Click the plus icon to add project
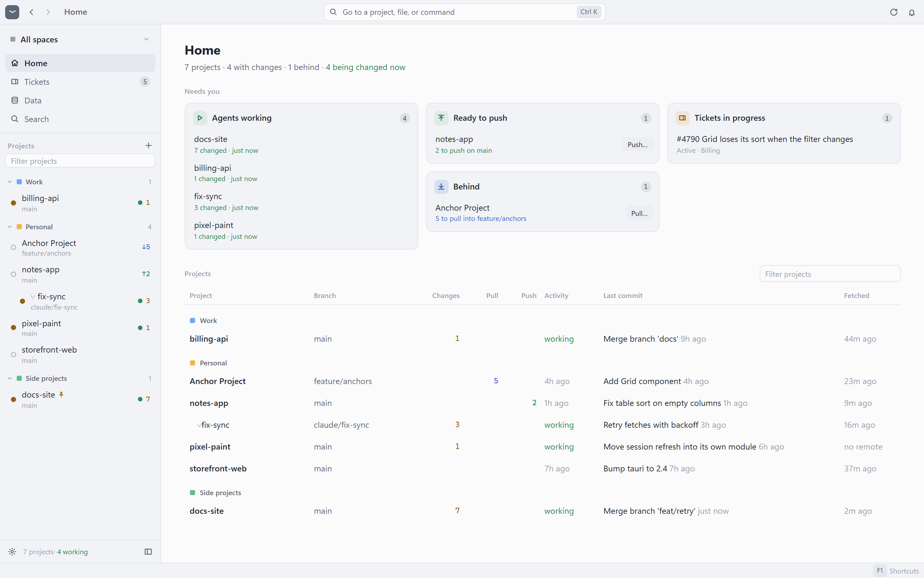924x578 pixels. pyautogui.click(x=149, y=146)
